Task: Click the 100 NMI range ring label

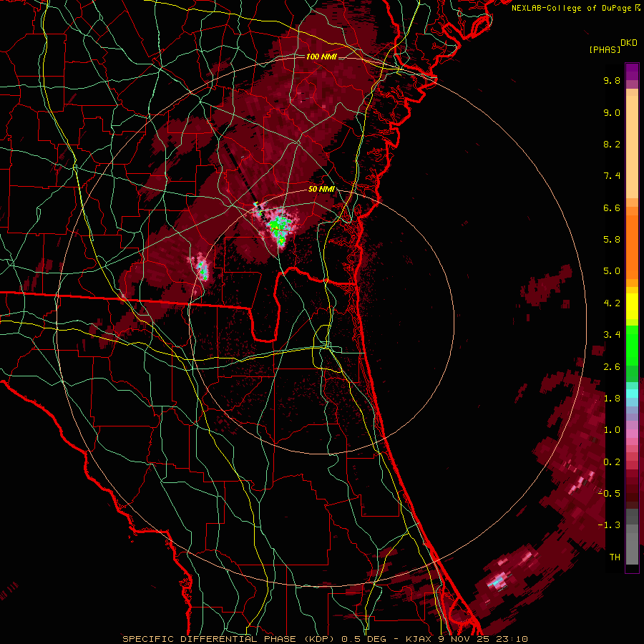Action: tap(321, 57)
